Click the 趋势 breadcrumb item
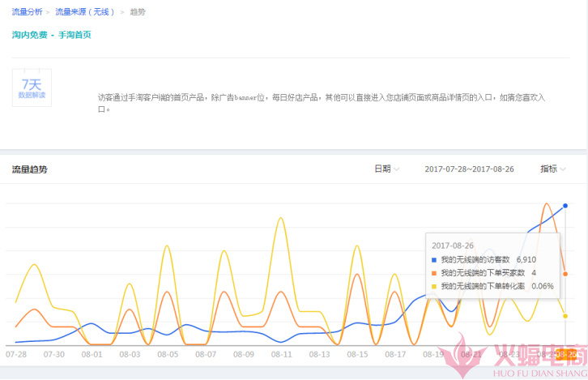Screen dimensions: 588x380 pos(138,13)
